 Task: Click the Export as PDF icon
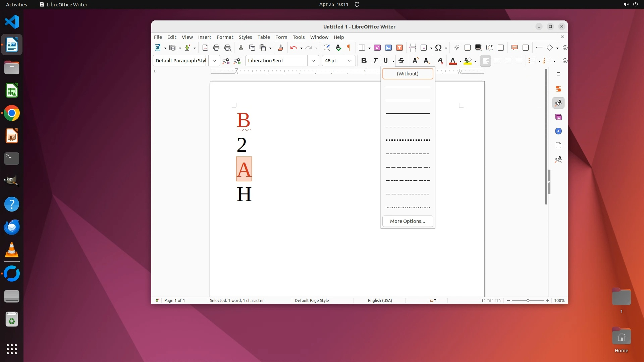tap(205, 48)
